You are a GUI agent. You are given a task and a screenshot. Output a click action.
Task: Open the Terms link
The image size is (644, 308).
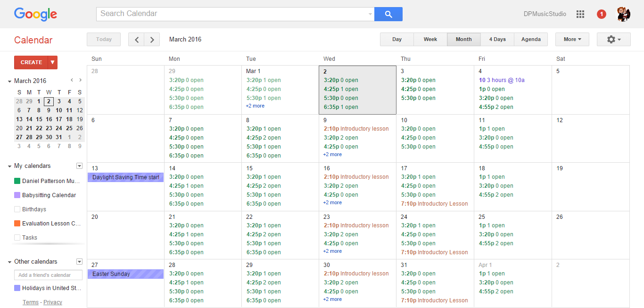click(x=31, y=302)
